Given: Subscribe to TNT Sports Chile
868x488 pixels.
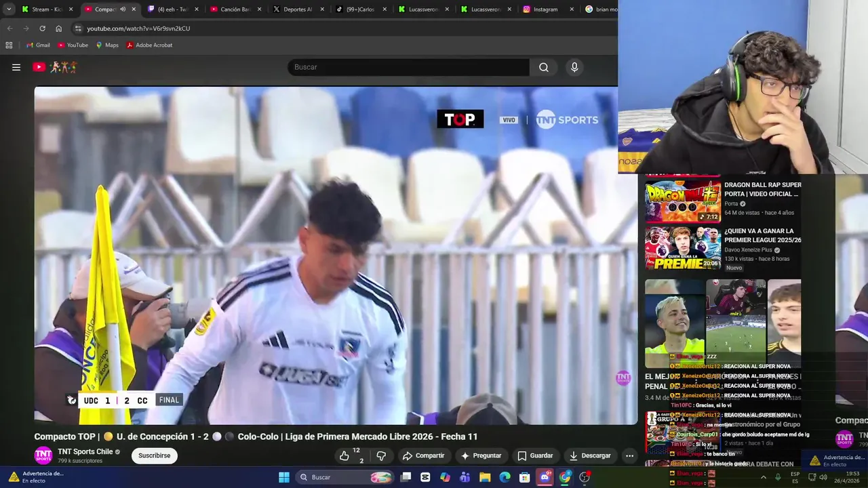Looking at the screenshot, I should [x=155, y=455].
